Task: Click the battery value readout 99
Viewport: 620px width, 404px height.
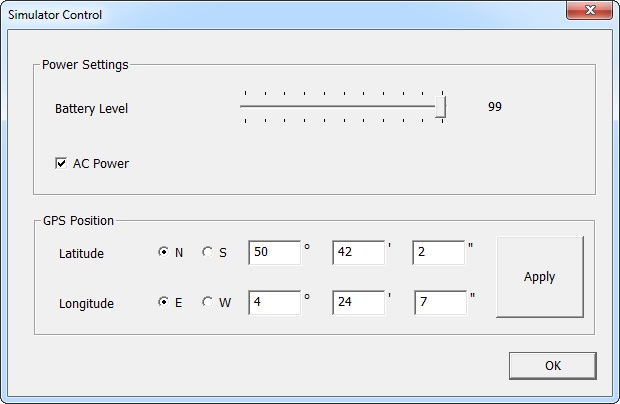Action: 494,107
